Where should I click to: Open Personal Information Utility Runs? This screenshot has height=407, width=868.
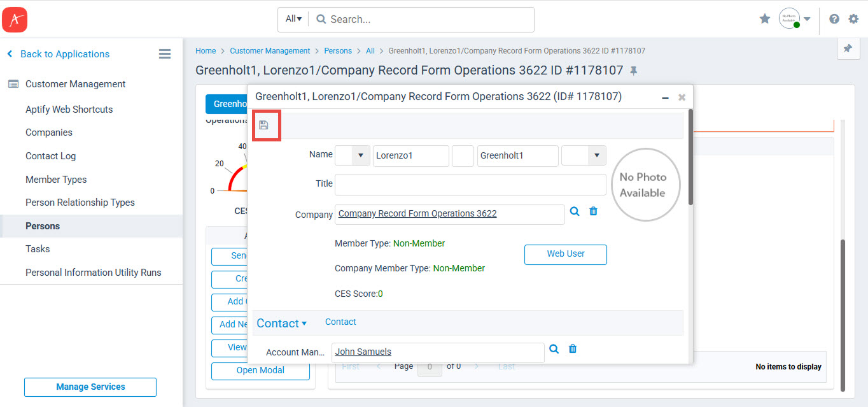(x=94, y=273)
